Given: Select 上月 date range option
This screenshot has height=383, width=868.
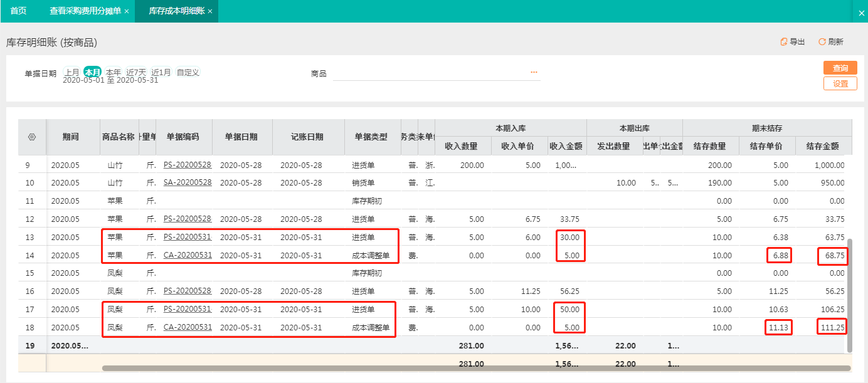Looking at the screenshot, I should pyautogui.click(x=72, y=72).
